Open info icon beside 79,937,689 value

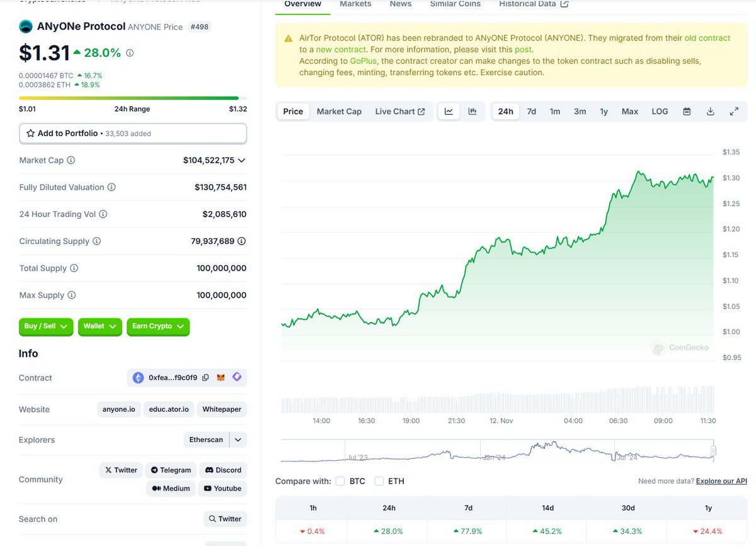pyautogui.click(x=242, y=241)
